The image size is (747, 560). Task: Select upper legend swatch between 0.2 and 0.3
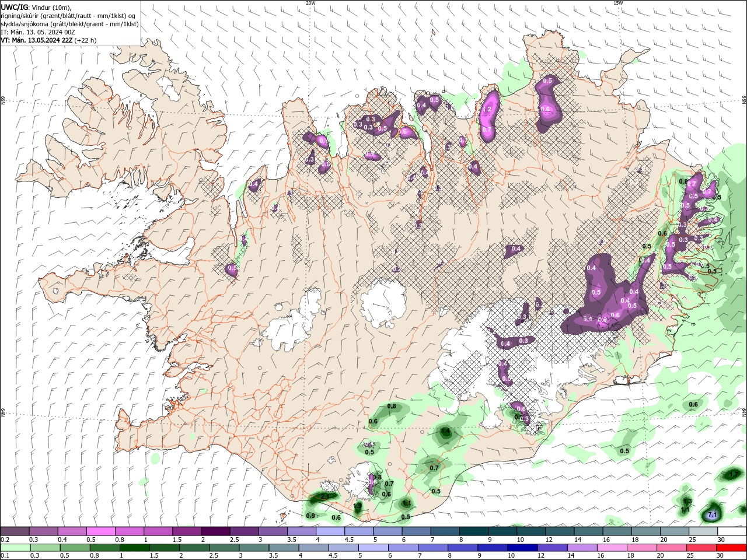[x=15, y=531]
